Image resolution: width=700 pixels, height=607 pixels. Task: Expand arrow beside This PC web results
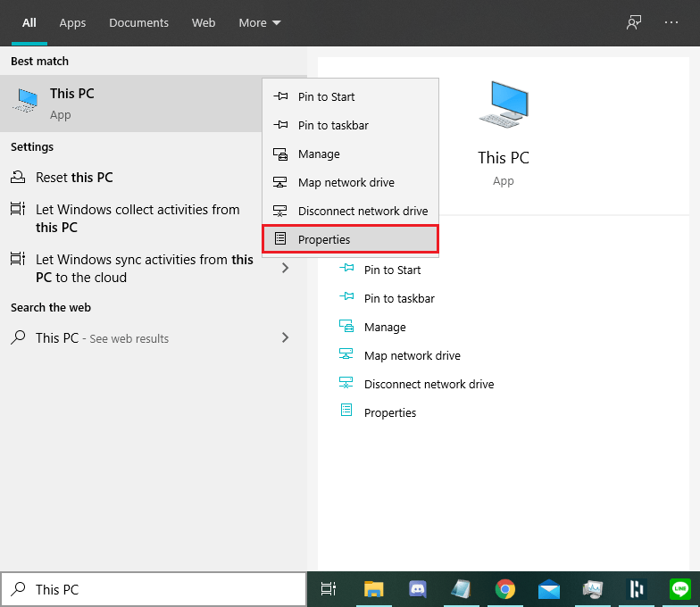pyautogui.click(x=286, y=337)
